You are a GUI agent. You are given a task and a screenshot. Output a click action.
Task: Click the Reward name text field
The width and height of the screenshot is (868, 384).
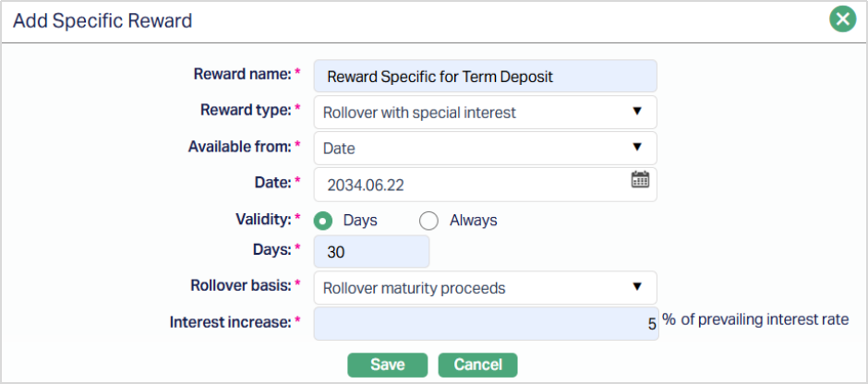pyautogui.click(x=485, y=77)
